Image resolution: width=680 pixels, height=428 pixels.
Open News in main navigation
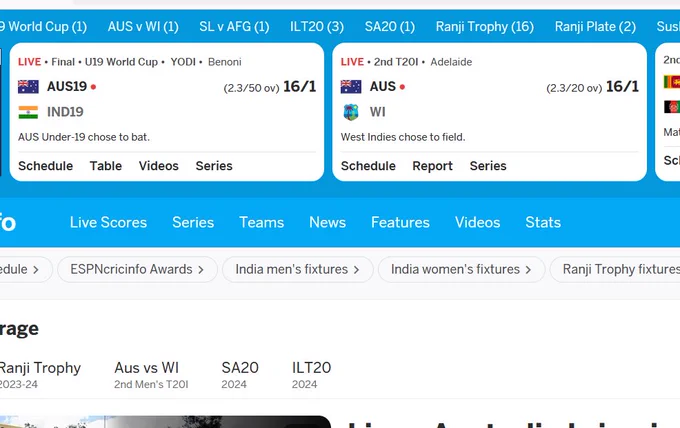click(x=327, y=222)
